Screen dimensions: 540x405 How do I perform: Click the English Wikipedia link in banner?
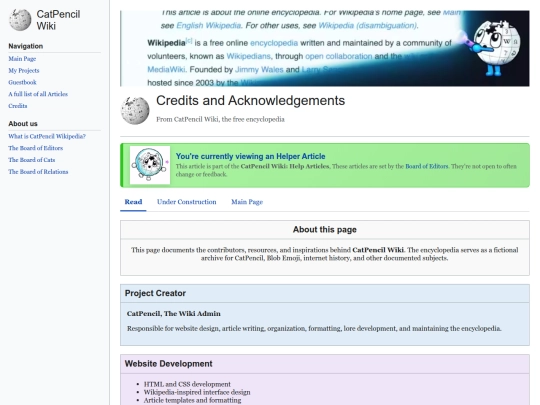208,25
